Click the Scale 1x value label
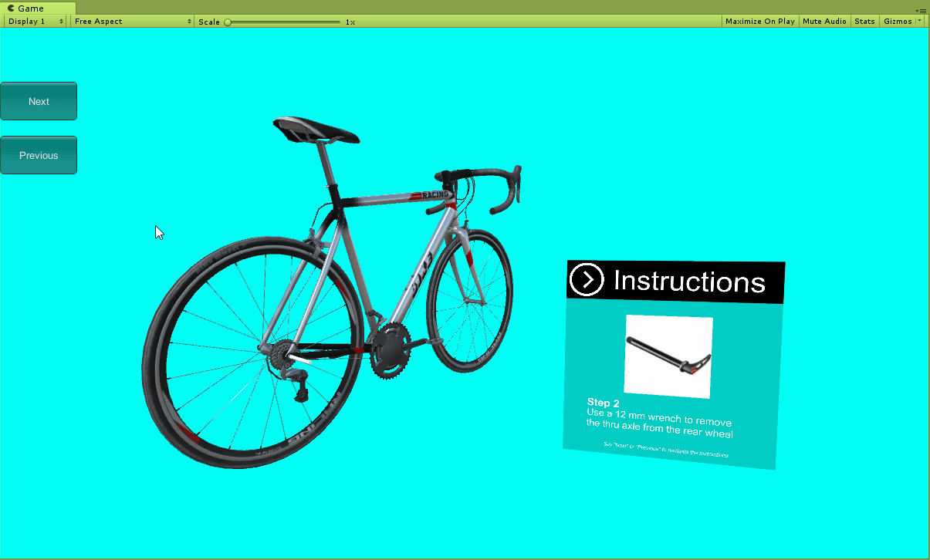Screen dimensions: 930x560 tap(350, 22)
